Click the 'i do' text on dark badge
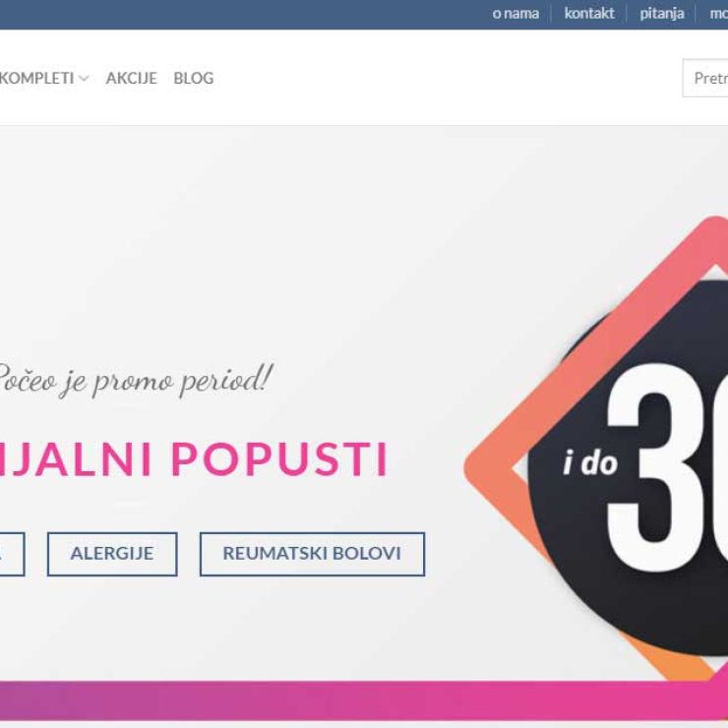Image resolution: width=728 pixels, height=728 pixels. pyautogui.click(x=589, y=463)
